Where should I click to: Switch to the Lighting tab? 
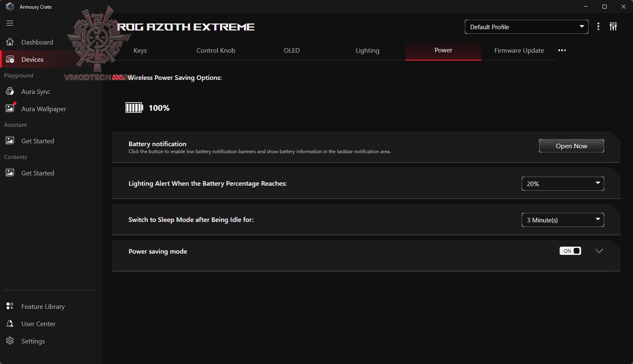pyautogui.click(x=367, y=50)
